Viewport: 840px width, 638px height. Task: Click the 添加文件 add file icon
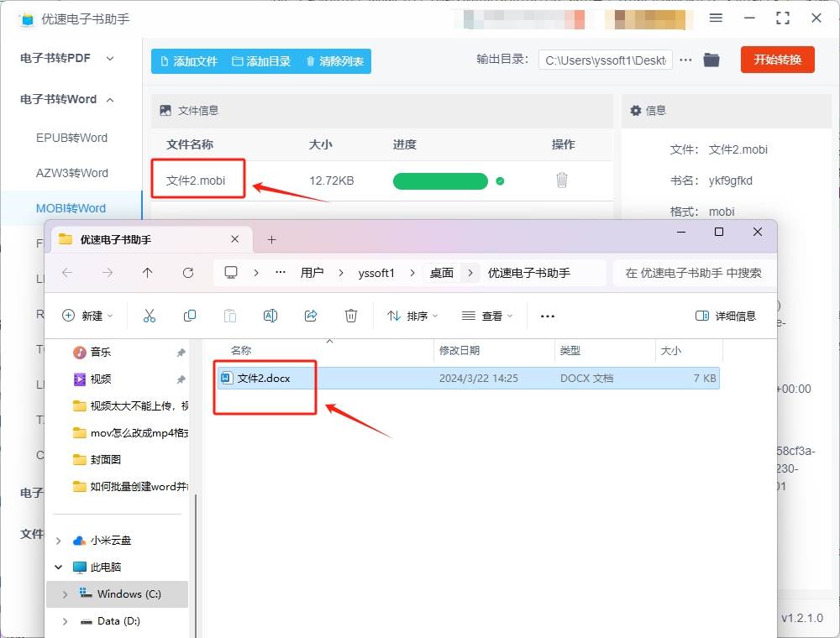click(x=165, y=60)
